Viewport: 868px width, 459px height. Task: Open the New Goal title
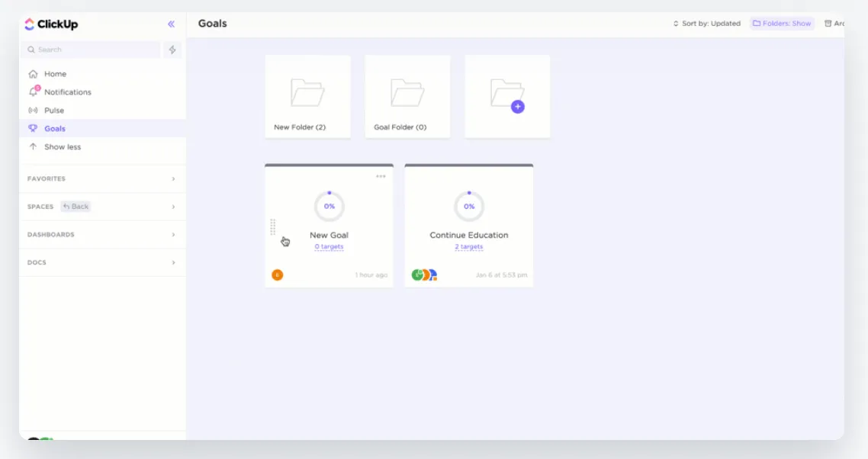[329, 235]
